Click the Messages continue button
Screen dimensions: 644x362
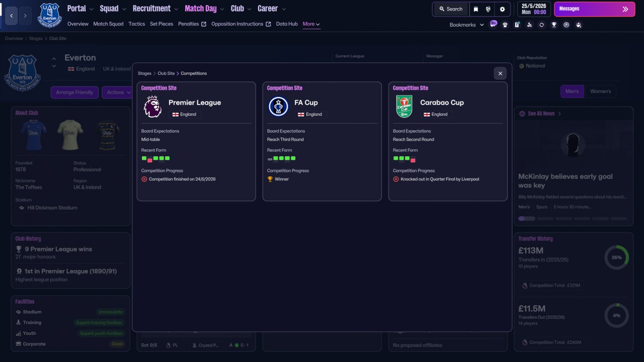coord(595,9)
